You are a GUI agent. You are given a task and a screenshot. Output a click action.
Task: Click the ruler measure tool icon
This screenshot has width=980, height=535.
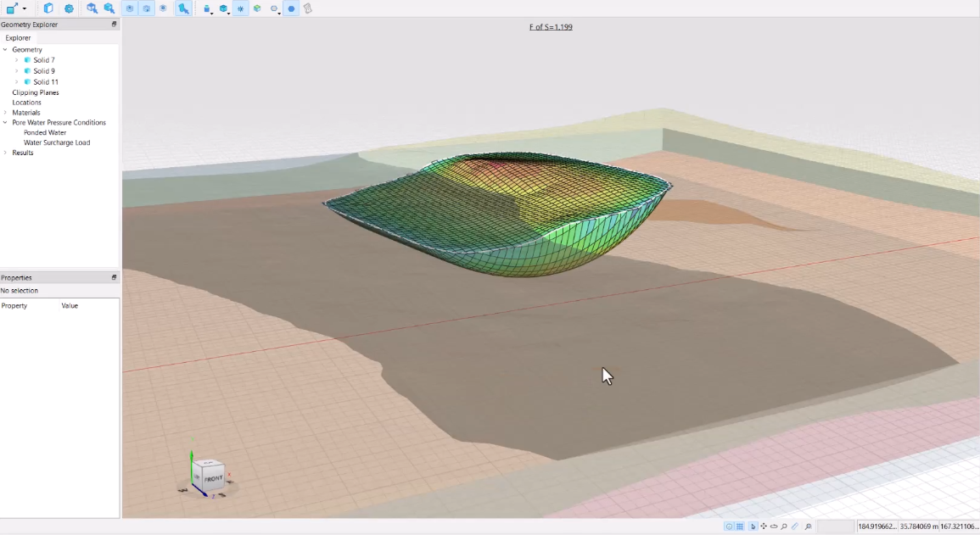coord(795,527)
